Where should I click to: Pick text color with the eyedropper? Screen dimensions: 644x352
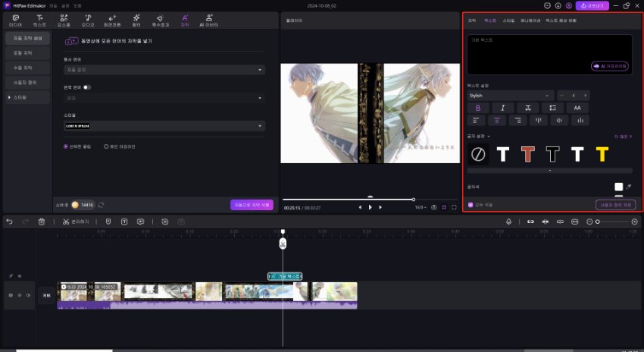[x=628, y=186]
